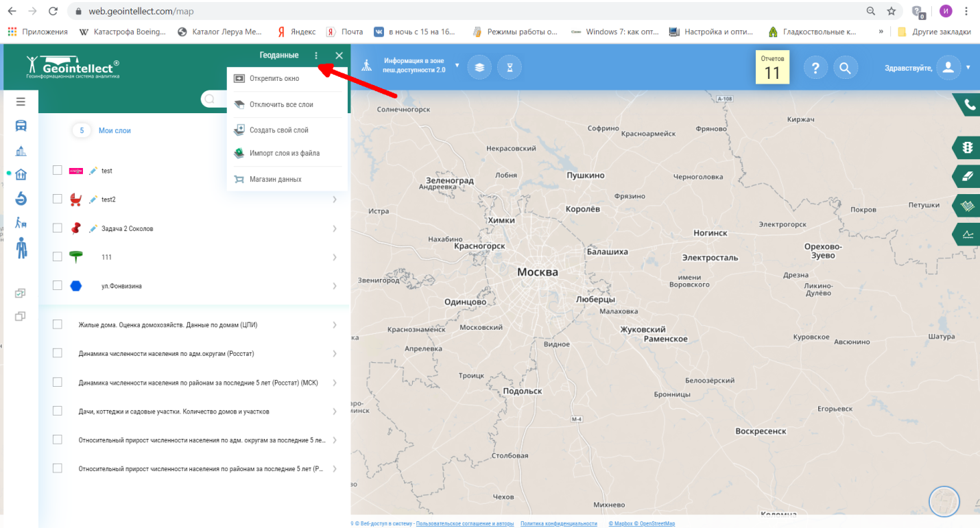Open the question mark help button
Image resolution: width=980 pixels, height=528 pixels.
click(x=815, y=68)
